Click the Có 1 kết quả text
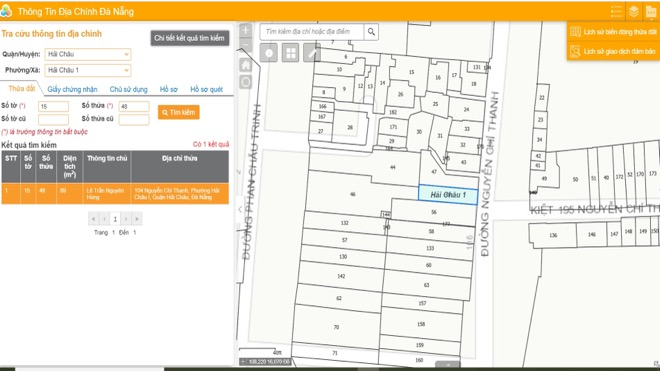 [x=211, y=144]
